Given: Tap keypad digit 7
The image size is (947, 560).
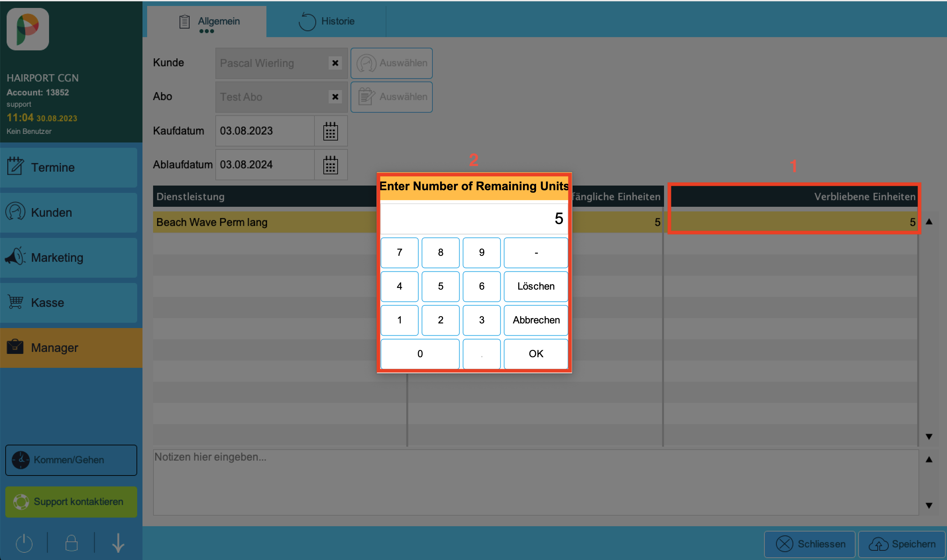Looking at the screenshot, I should 400,252.
